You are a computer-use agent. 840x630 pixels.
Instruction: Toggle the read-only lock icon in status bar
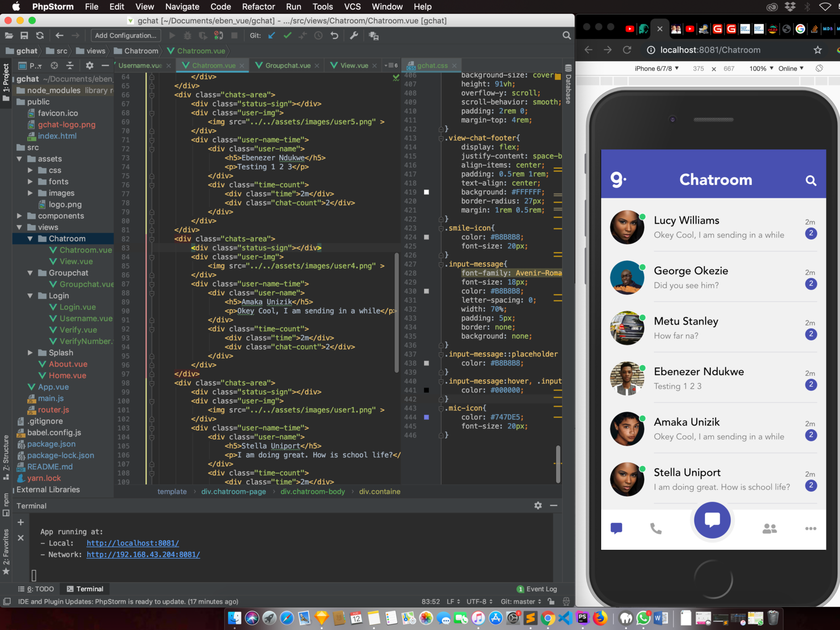coord(551,602)
